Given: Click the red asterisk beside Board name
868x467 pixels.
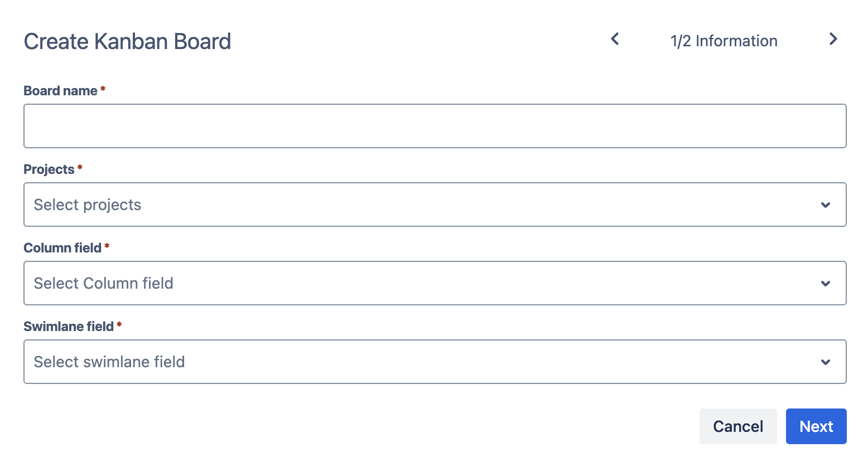Looking at the screenshot, I should tap(103, 89).
